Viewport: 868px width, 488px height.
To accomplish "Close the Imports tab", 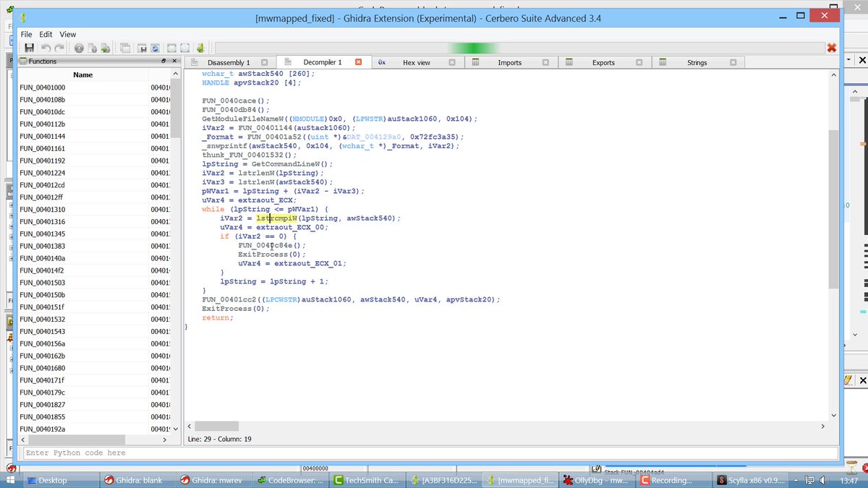I will [x=546, y=62].
